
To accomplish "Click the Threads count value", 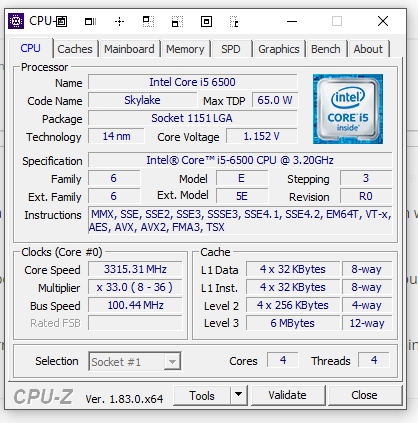I will coord(374,360).
